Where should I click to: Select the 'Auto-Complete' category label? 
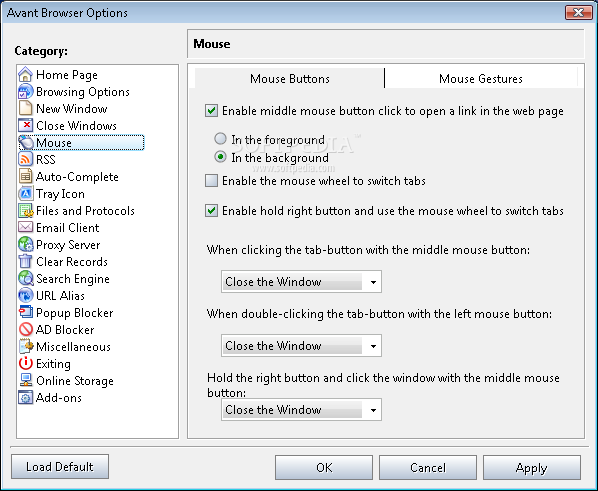click(77, 177)
